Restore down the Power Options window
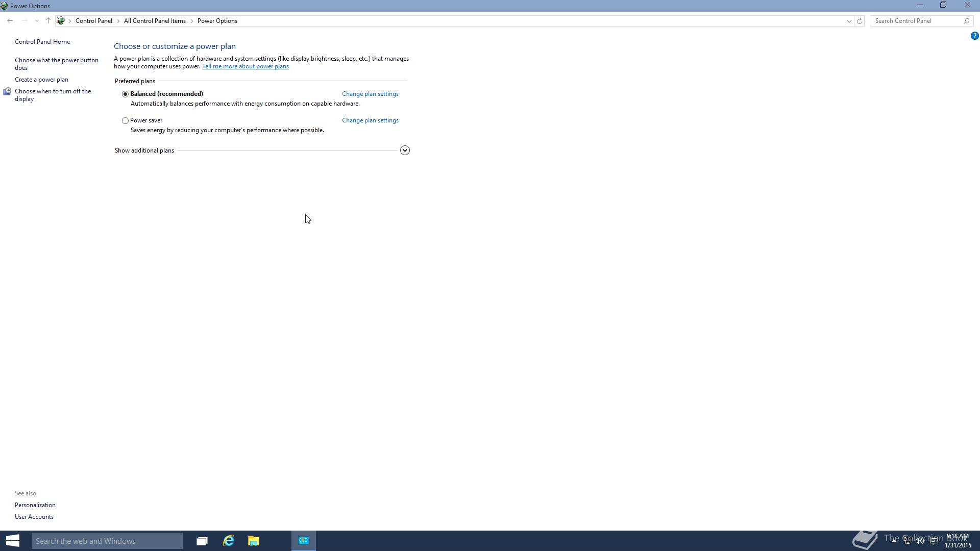 [x=943, y=5]
